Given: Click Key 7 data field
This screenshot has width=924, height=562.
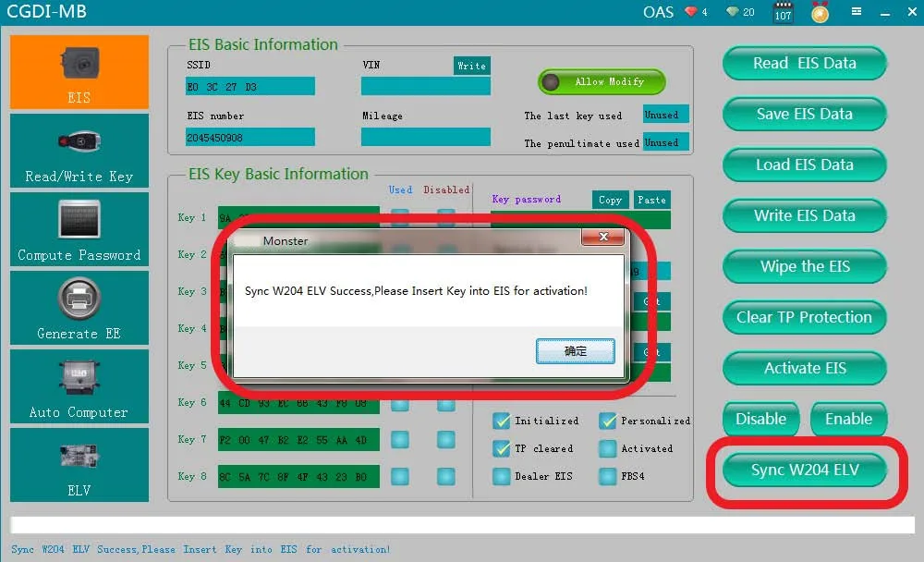Looking at the screenshot, I should (x=298, y=440).
